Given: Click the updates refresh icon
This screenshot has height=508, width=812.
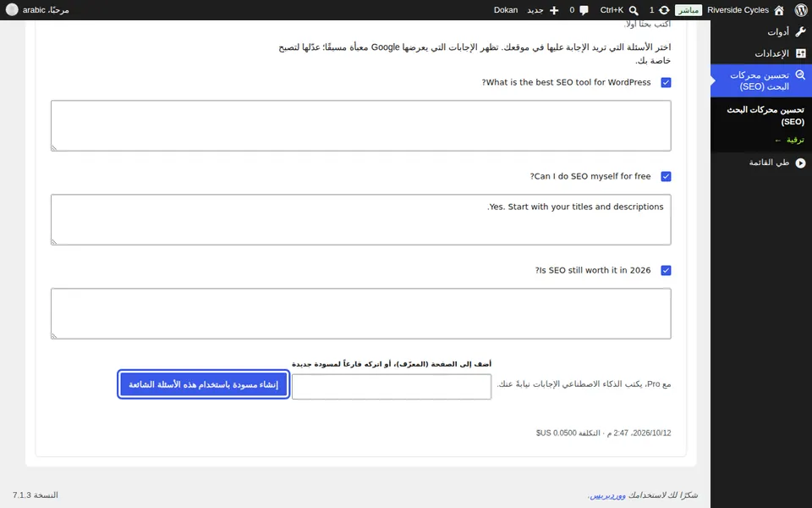Looking at the screenshot, I should point(664,10).
